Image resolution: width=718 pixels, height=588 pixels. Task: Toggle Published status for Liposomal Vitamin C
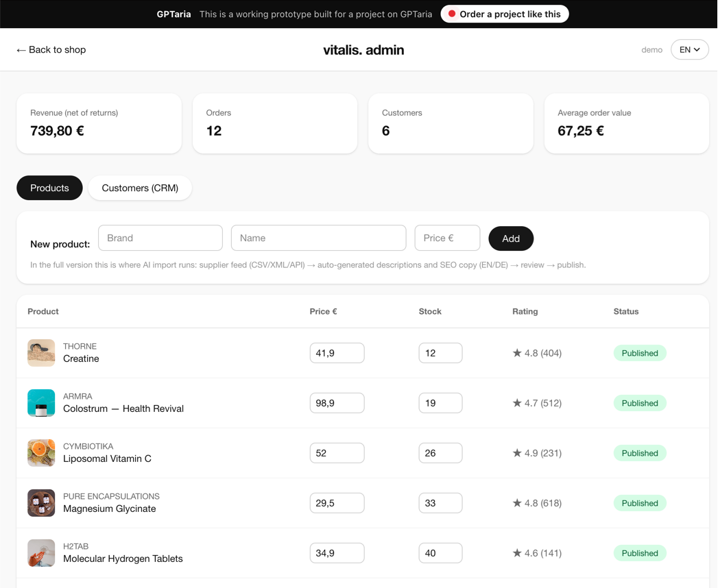tap(640, 453)
